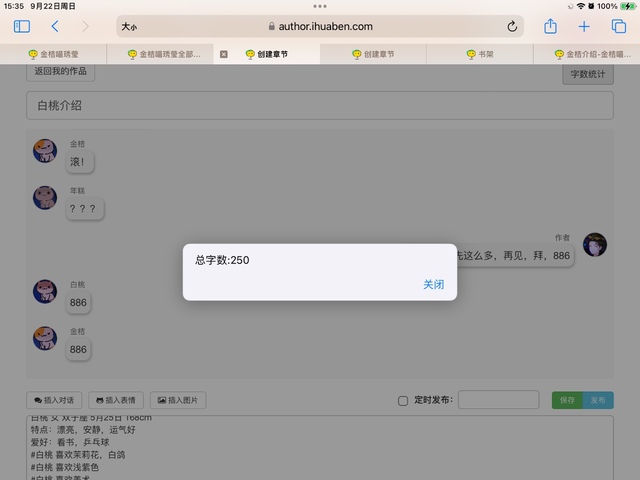Image resolution: width=640 pixels, height=480 pixels.
Task: Go back using the back arrow
Action: point(55,27)
